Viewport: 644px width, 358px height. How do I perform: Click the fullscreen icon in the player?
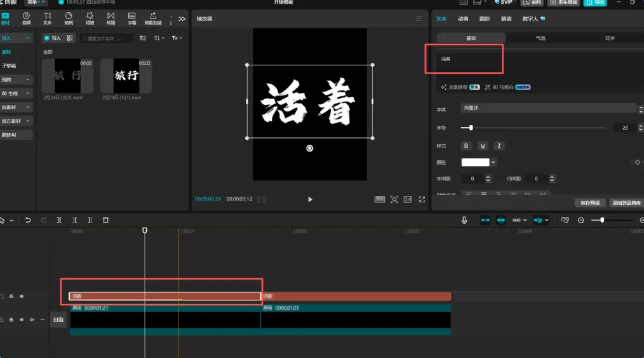422,199
